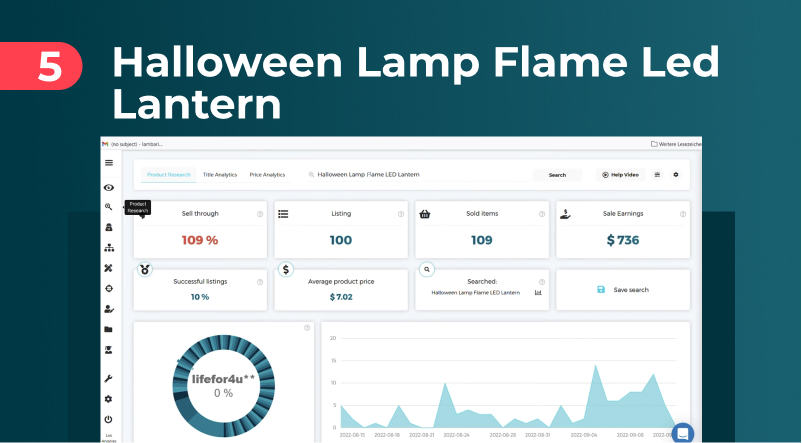Click the magnifier icon above Searched card
Viewport: 802px width, 443px height.
(427, 269)
